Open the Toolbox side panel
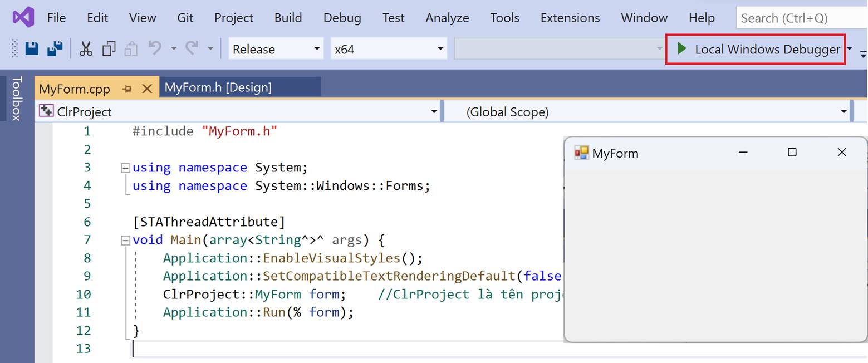 click(x=16, y=98)
